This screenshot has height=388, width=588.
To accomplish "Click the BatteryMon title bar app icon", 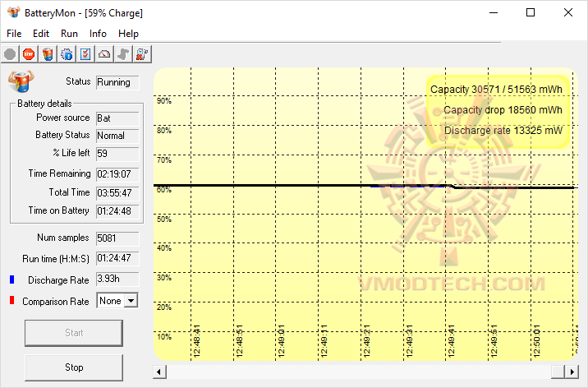I will [14, 12].
